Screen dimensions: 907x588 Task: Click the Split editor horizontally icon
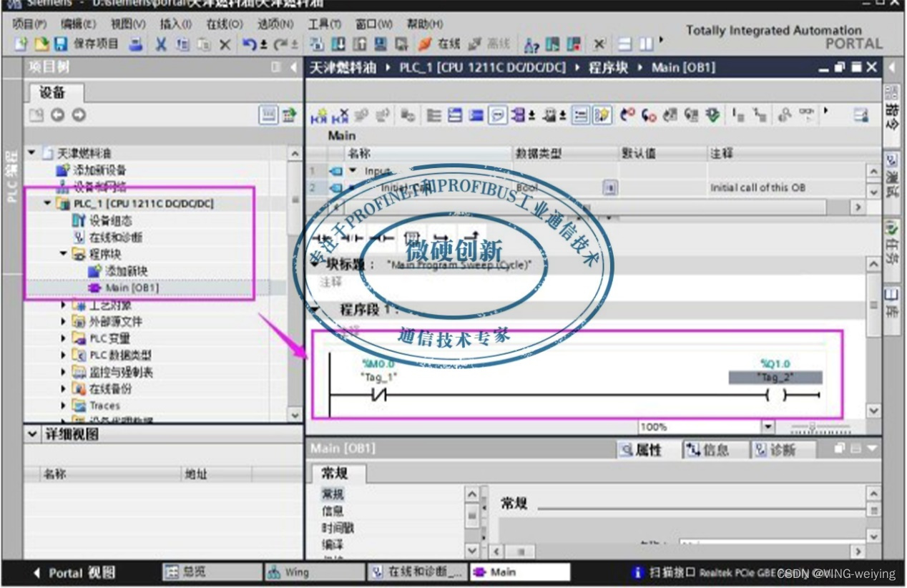click(x=625, y=44)
